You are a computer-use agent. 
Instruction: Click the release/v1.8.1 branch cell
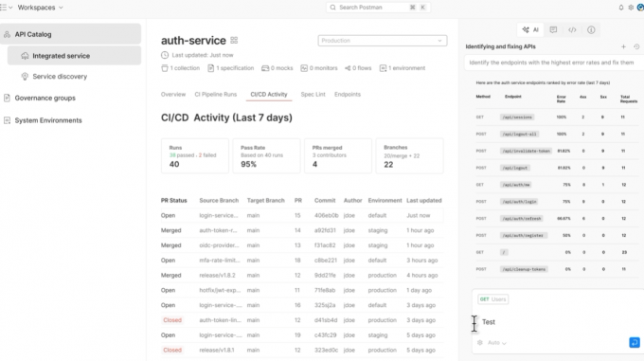click(217, 350)
